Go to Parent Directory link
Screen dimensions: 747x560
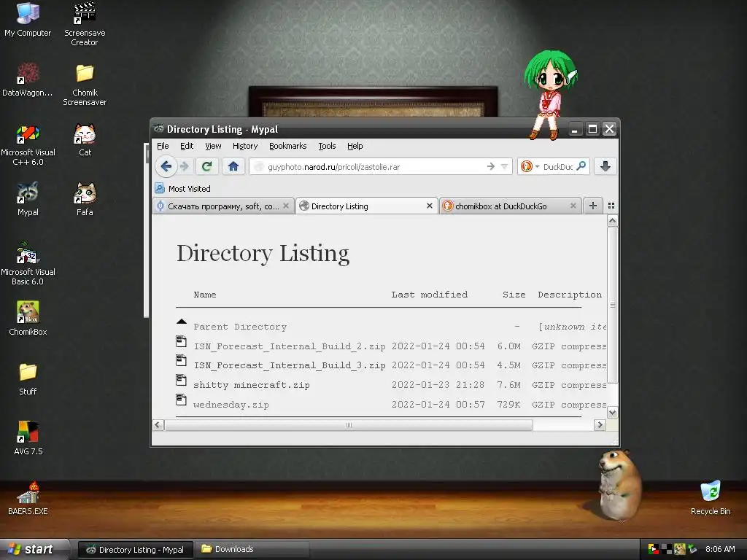coord(240,327)
